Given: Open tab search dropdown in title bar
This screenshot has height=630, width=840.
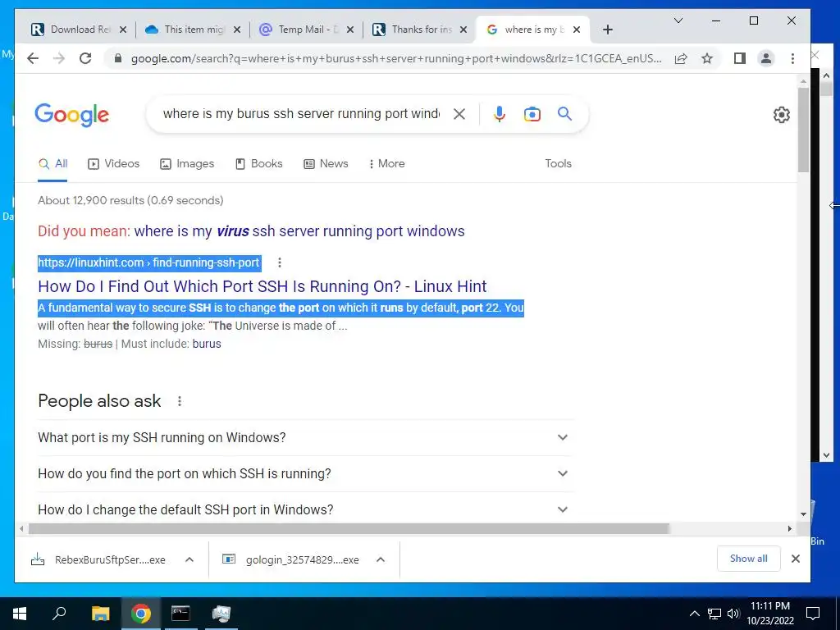Looking at the screenshot, I should click(x=678, y=21).
